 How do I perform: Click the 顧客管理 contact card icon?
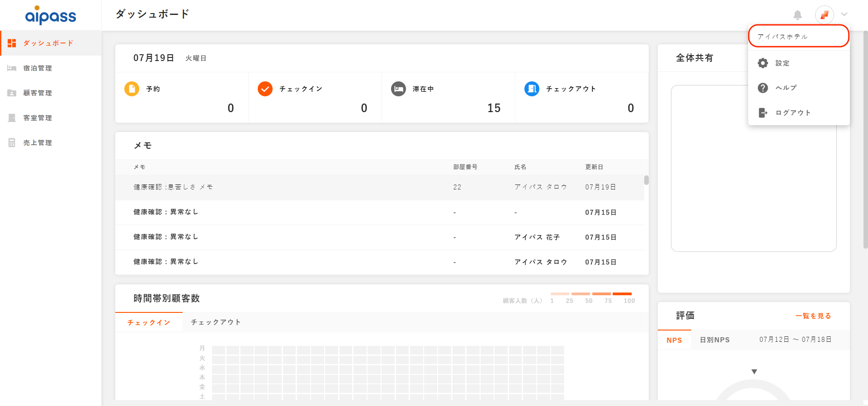12,93
